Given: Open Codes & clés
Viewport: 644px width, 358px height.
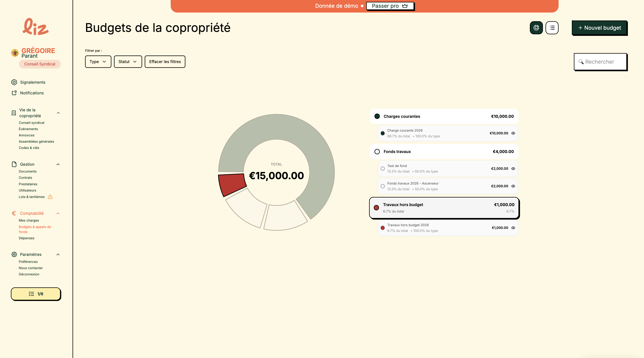Looking at the screenshot, I should click(29, 148).
